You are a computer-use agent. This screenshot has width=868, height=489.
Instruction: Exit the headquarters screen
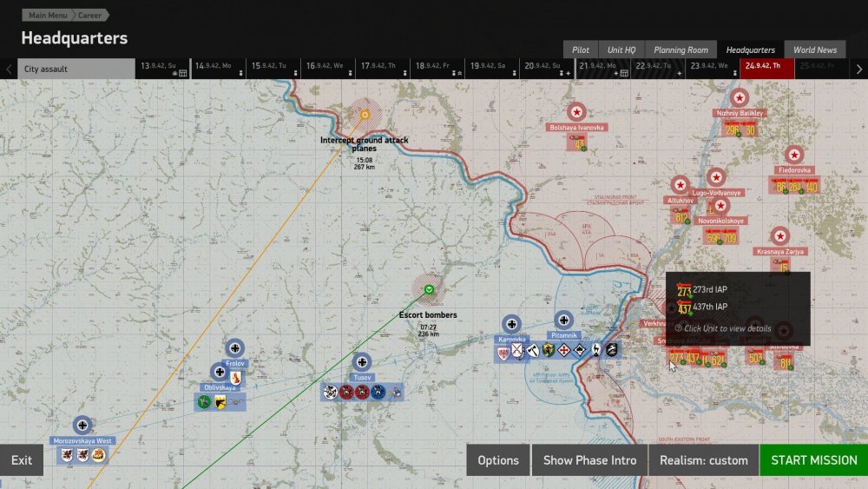(x=22, y=460)
